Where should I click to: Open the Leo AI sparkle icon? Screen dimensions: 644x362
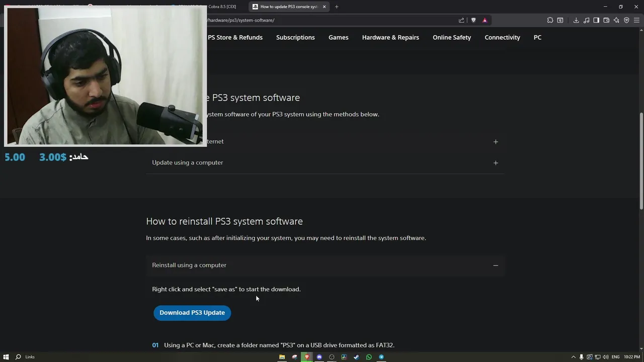click(x=616, y=20)
